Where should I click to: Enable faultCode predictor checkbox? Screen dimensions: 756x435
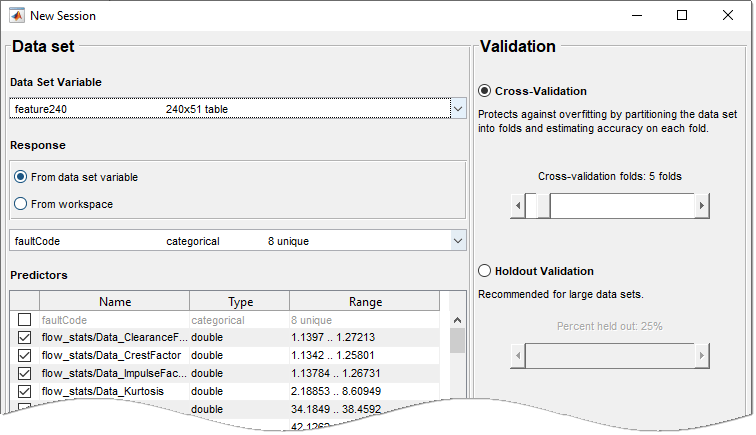pyautogui.click(x=24, y=320)
